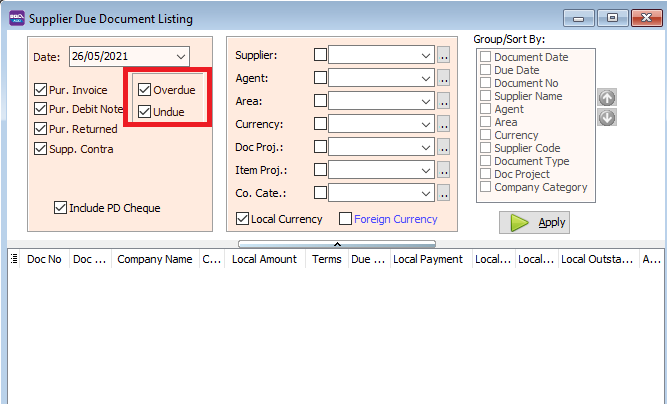Open Currency lookup ellipsis button

tap(443, 124)
